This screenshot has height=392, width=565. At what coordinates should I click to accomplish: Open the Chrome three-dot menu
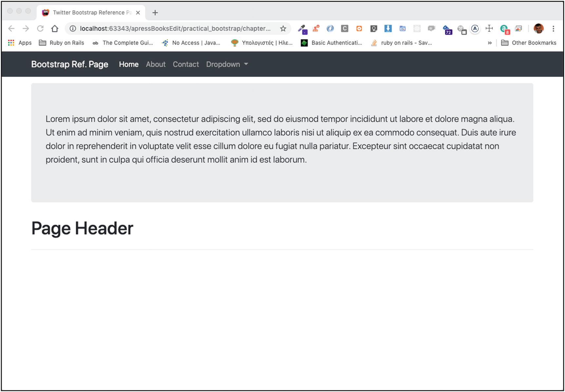coord(553,29)
